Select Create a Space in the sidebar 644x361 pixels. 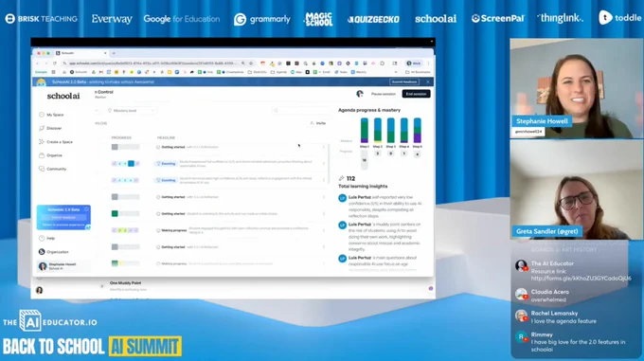coord(56,142)
